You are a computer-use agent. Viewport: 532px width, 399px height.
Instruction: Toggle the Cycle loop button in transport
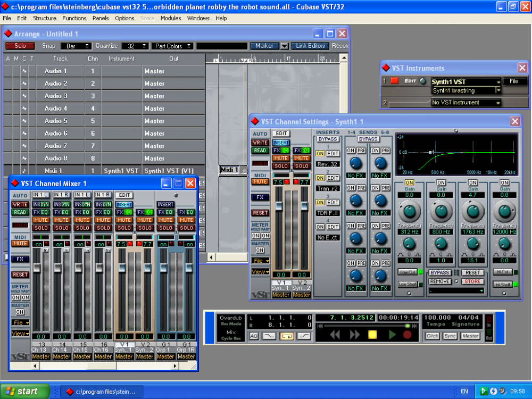point(287,336)
